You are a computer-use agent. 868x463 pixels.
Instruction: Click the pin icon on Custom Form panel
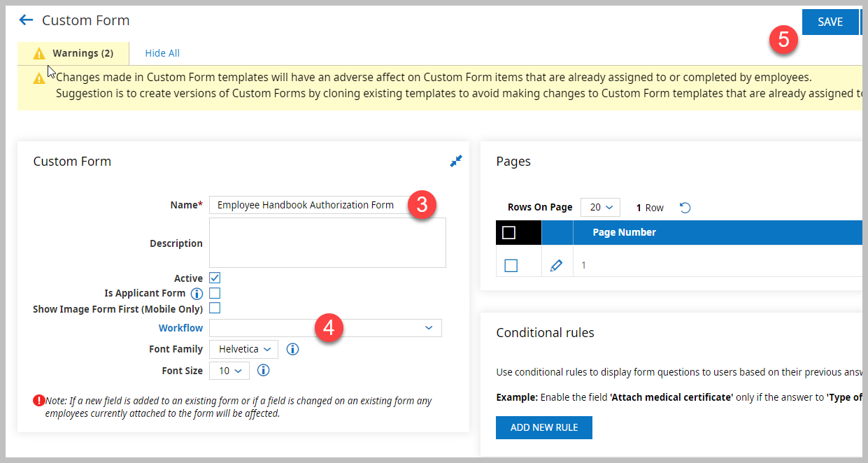[x=456, y=162]
